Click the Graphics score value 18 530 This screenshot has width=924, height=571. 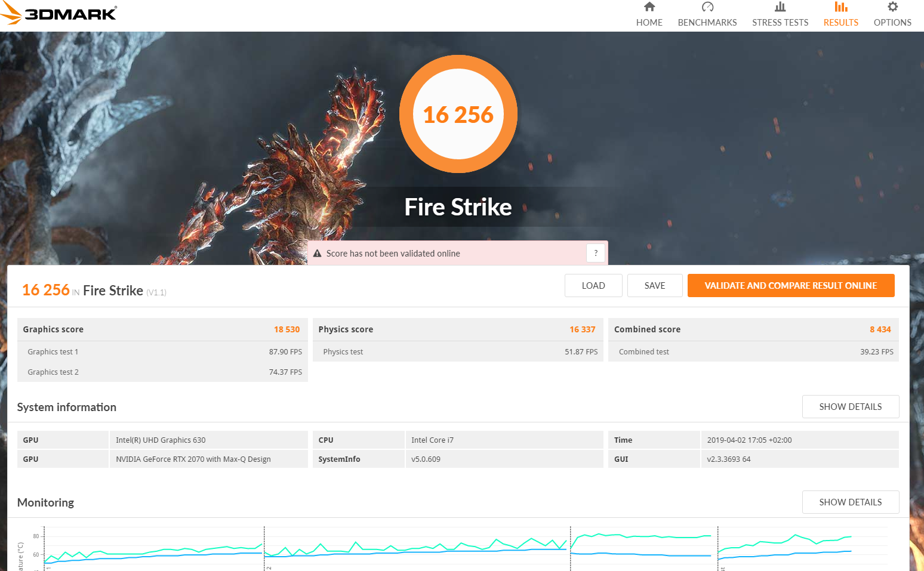coord(287,329)
